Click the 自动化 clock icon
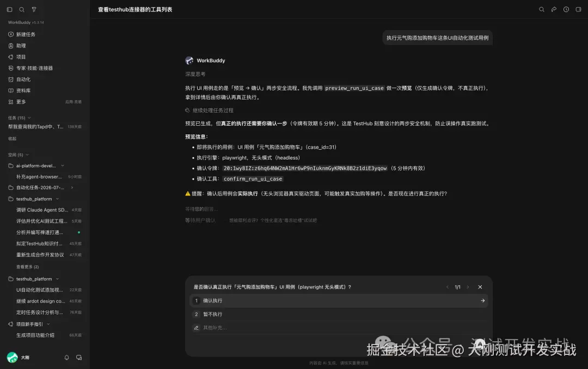The width and height of the screenshot is (588, 369). click(11, 79)
